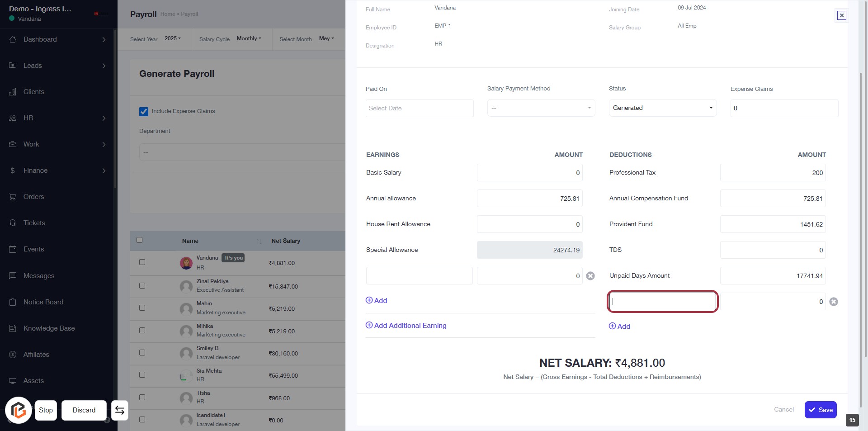Click the Orders cart icon
The width and height of the screenshot is (868, 431).
click(x=13, y=197)
